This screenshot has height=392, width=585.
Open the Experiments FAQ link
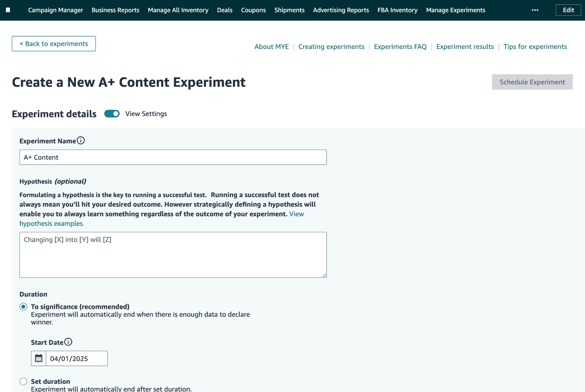click(x=400, y=47)
